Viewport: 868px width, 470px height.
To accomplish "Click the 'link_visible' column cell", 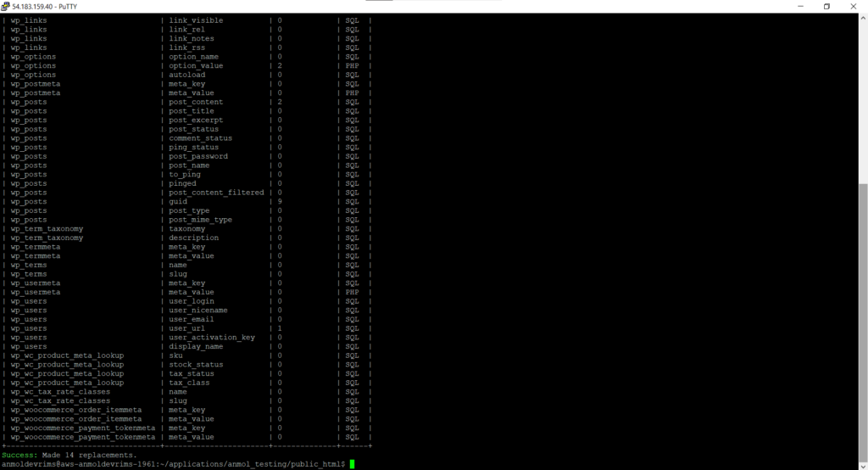I will [x=196, y=20].
